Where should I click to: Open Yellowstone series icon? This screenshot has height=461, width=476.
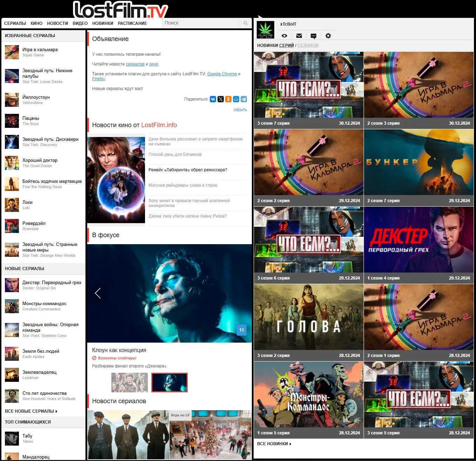[12, 100]
